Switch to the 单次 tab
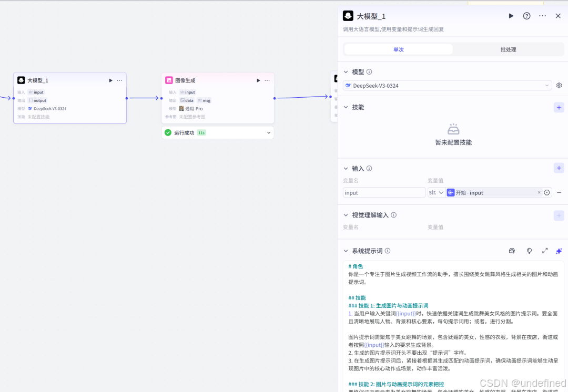 (x=399, y=49)
